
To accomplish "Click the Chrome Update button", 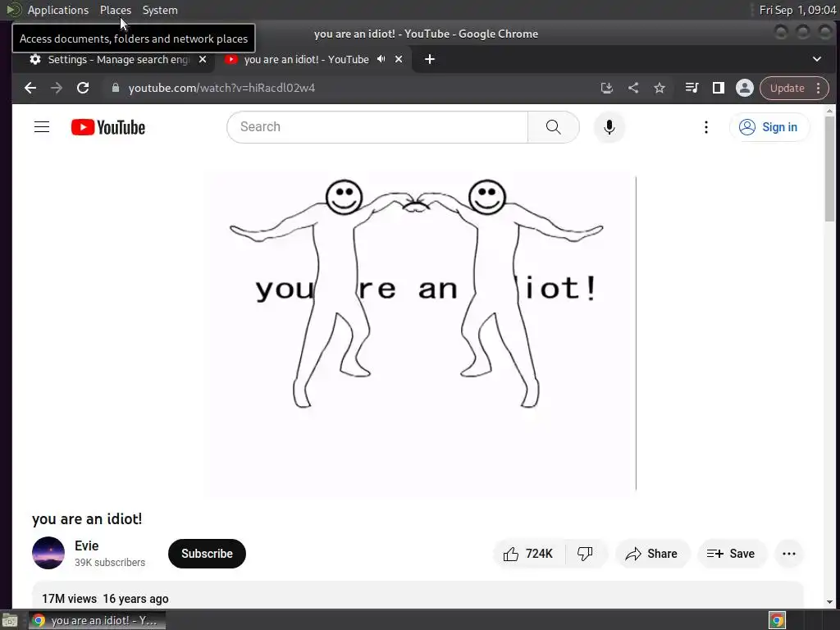I will click(787, 88).
